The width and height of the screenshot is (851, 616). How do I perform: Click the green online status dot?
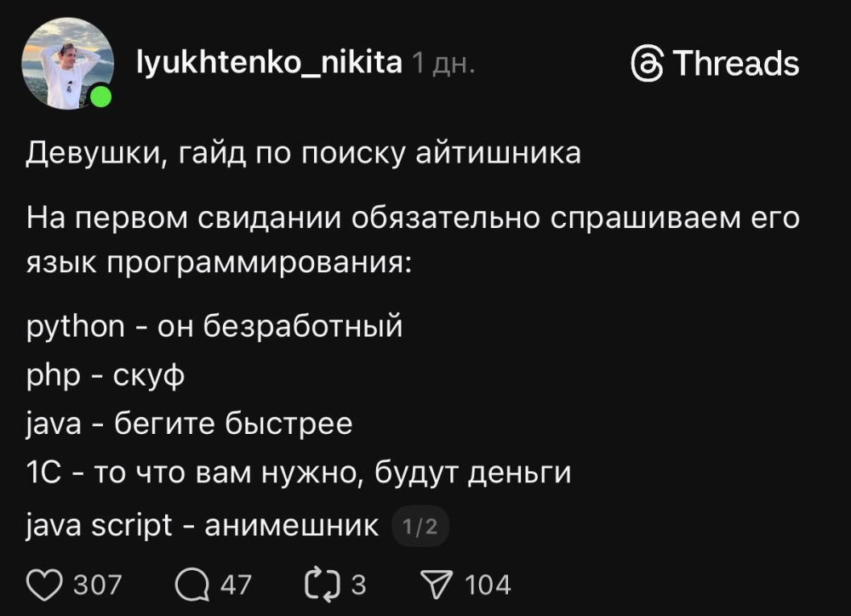coord(100,96)
